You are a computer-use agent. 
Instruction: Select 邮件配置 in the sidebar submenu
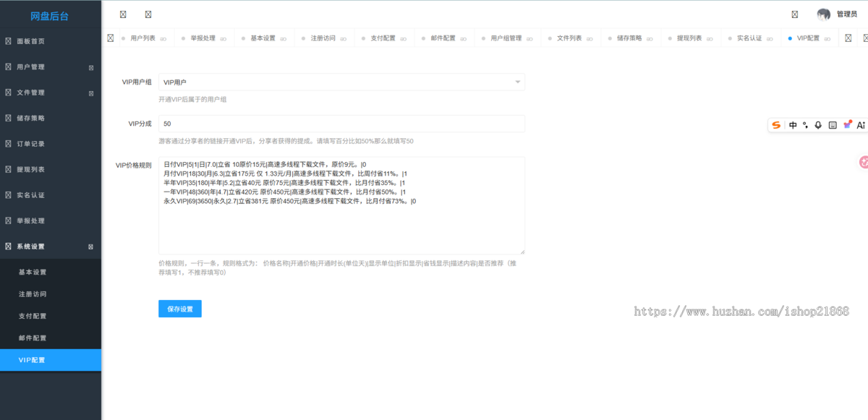[51, 338]
